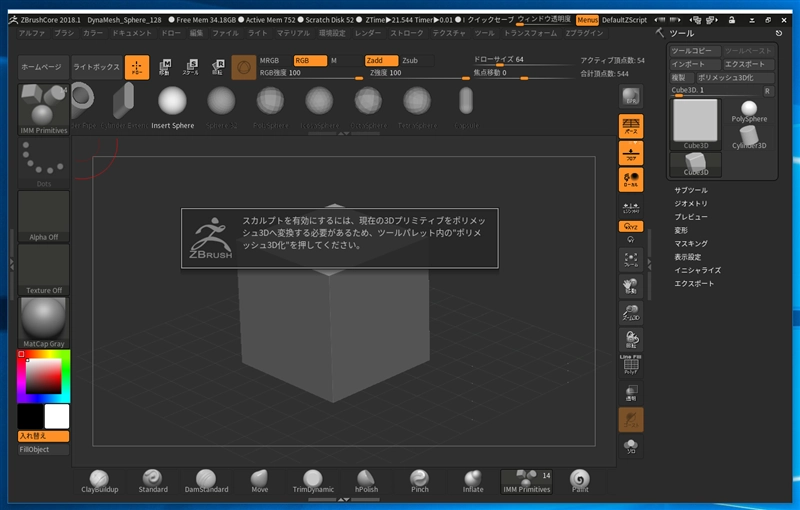The height and width of the screenshot is (510, 800).
Task: Select the Inflate brush
Action: tap(473, 481)
